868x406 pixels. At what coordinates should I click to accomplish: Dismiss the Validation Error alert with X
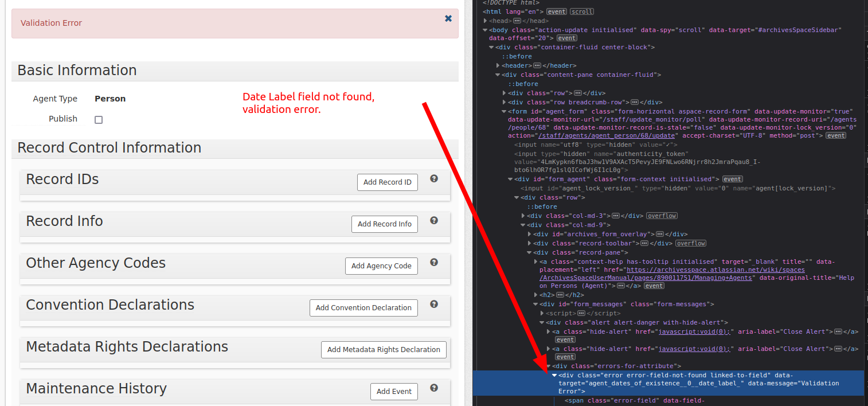(x=448, y=18)
